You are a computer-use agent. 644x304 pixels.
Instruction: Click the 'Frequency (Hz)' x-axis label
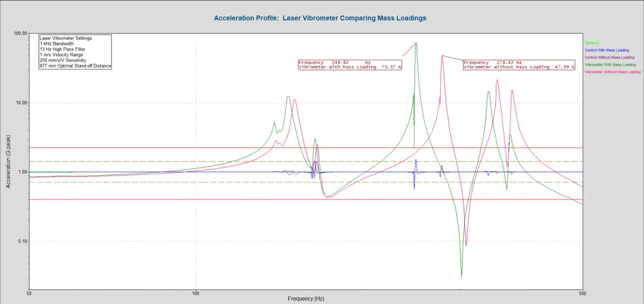pos(306,298)
